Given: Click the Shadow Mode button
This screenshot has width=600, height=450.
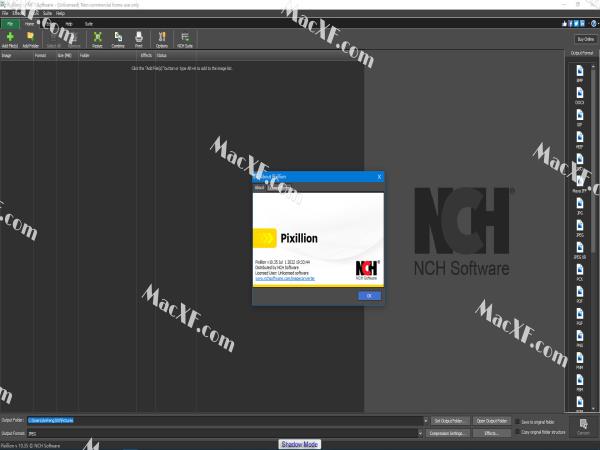Looking at the screenshot, I should tap(300, 444).
